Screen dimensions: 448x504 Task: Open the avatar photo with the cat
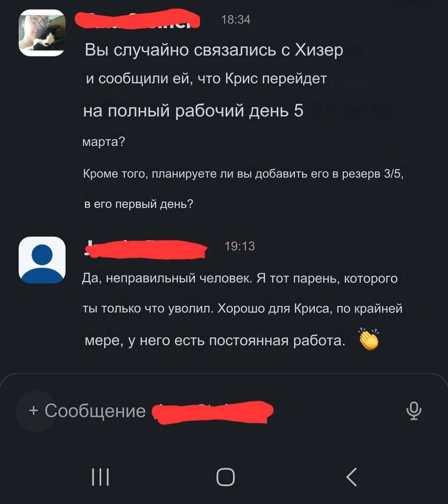42,33
